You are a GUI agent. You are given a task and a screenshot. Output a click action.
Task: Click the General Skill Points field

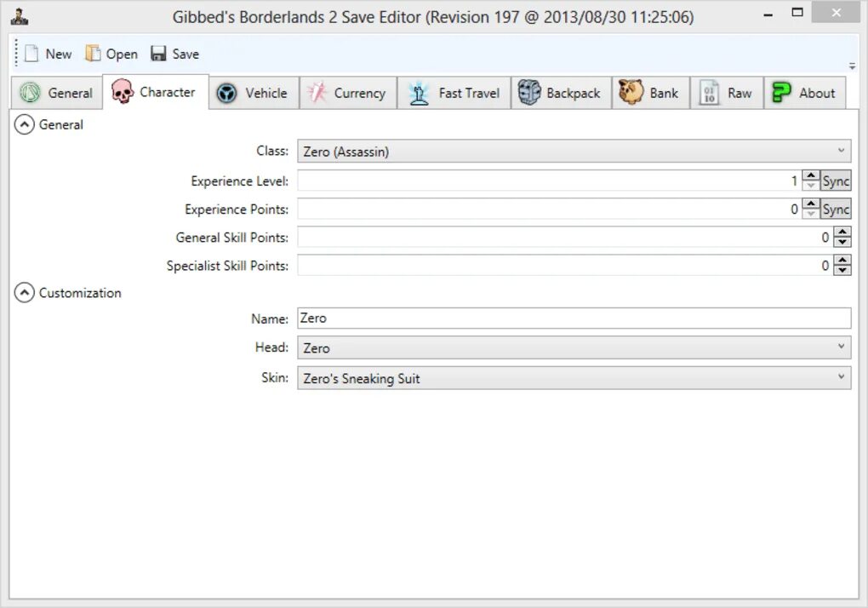pos(566,238)
